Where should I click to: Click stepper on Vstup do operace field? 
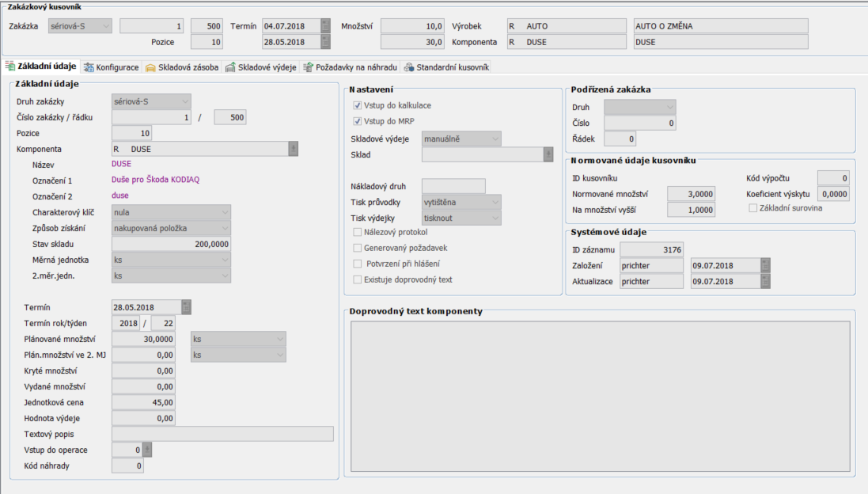pos(146,450)
